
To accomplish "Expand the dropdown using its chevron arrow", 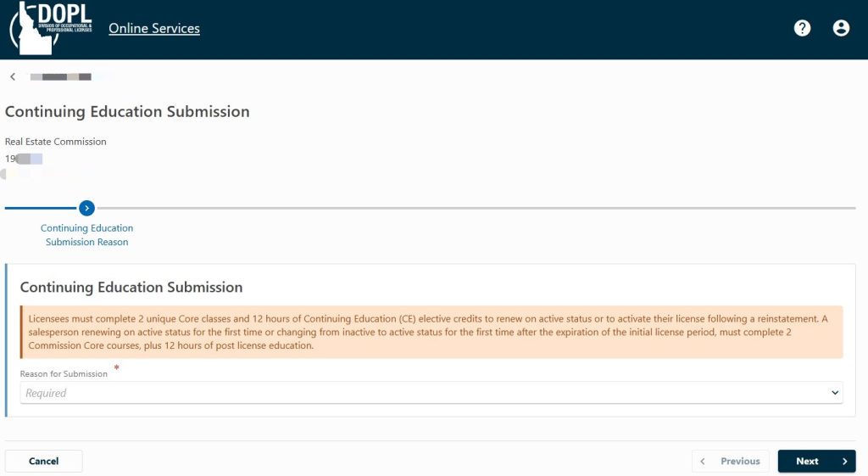I will point(835,393).
